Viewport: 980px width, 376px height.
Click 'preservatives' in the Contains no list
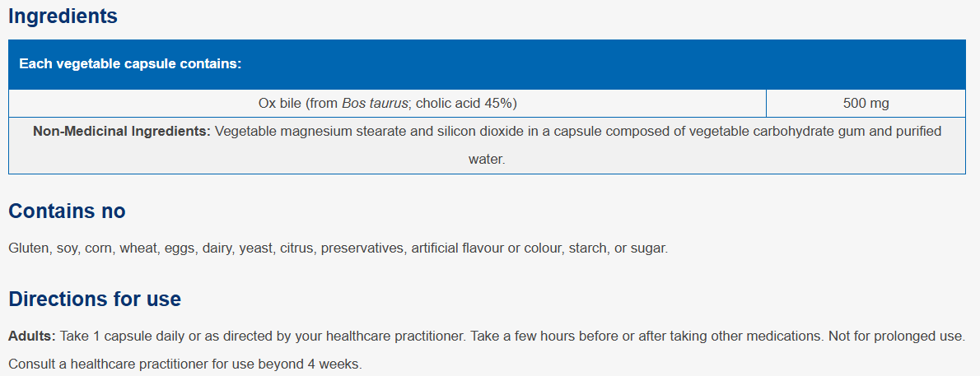point(363,248)
